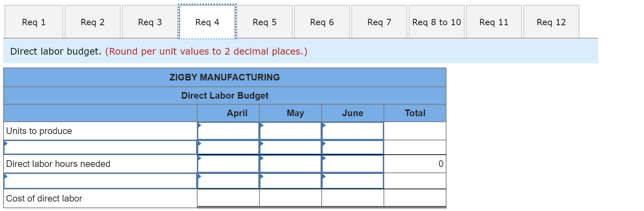Switch to the Req 11 tab
The width and height of the screenshot is (644, 211).
coord(494,22)
